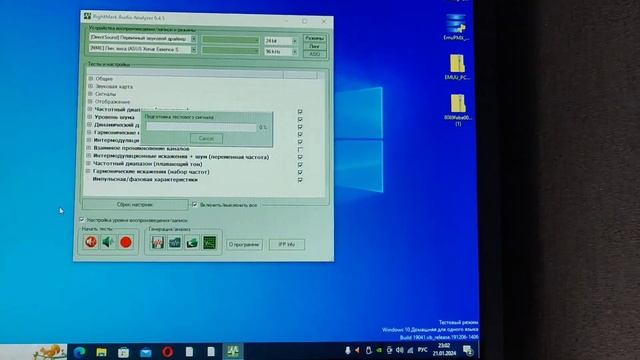
Task: Open the third desktop zip folder marked (1)
Action: [x=458, y=110]
